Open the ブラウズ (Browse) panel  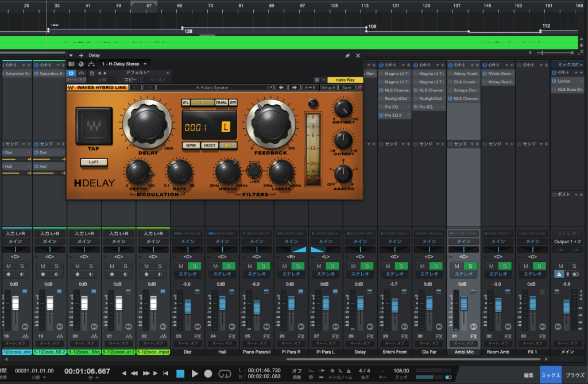[x=575, y=375]
